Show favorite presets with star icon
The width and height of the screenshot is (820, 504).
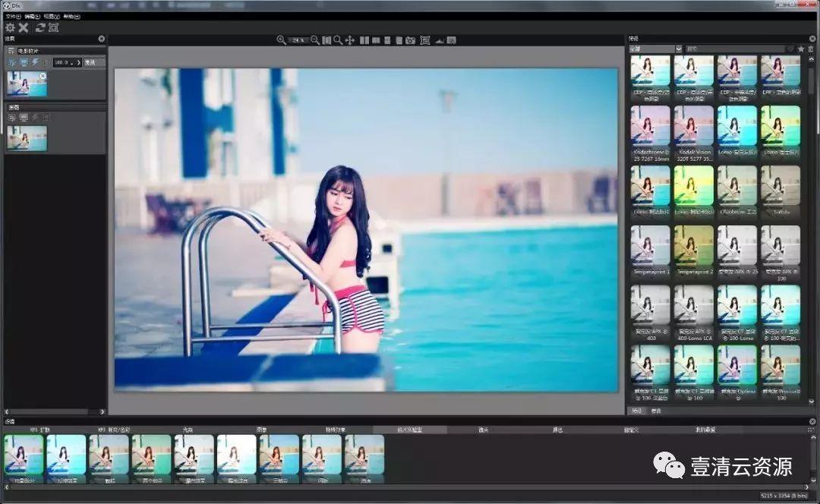coord(801,49)
